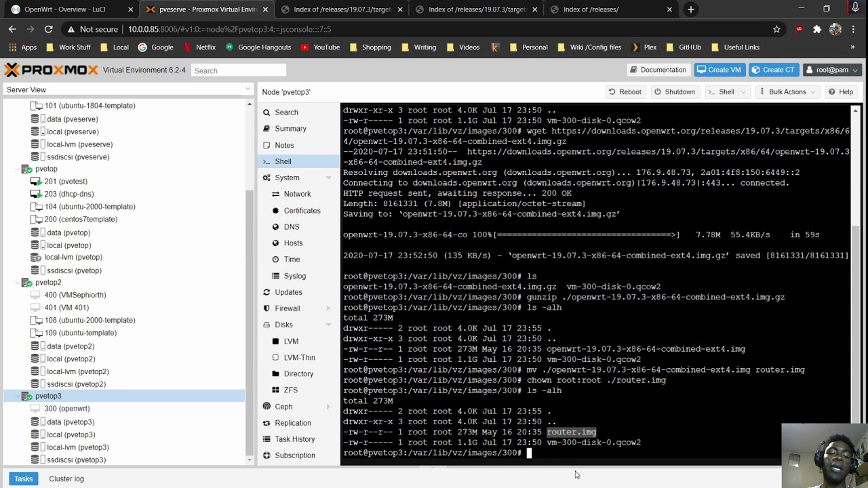Screen dimensions: 868x488
Task: Open the node Shell button
Action: tap(720, 91)
